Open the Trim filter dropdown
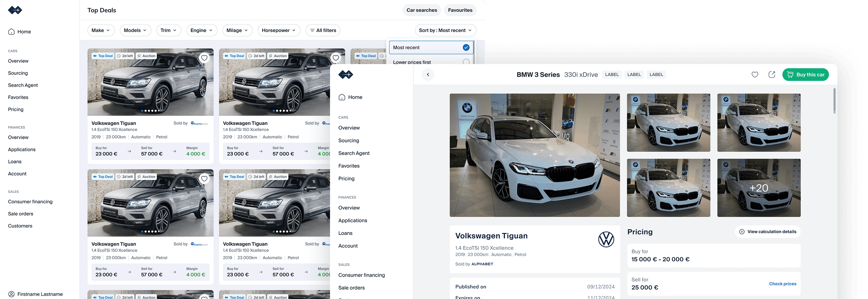This screenshot has width=868, height=299. 169,30
